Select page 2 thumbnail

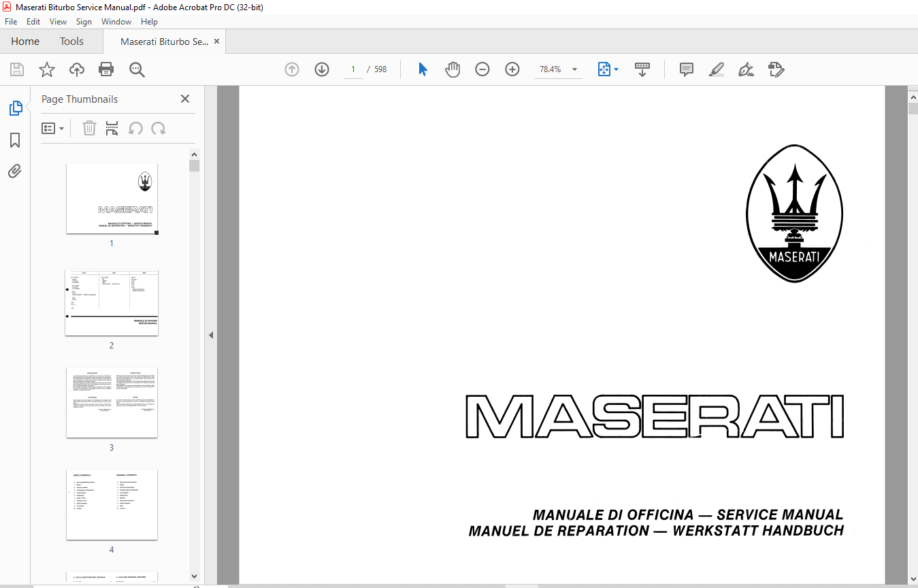tap(112, 303)
